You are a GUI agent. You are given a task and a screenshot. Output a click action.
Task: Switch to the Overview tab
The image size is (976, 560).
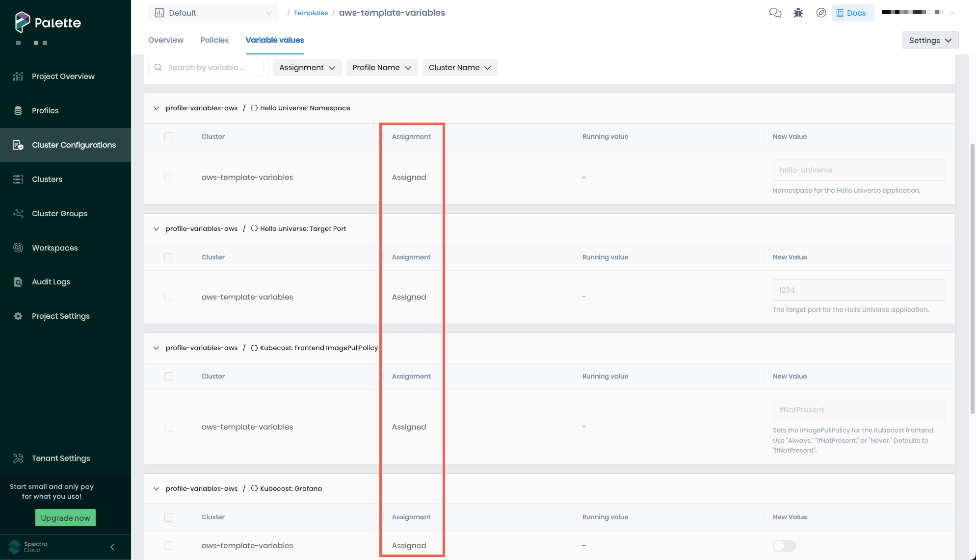(x=165, y=40)
